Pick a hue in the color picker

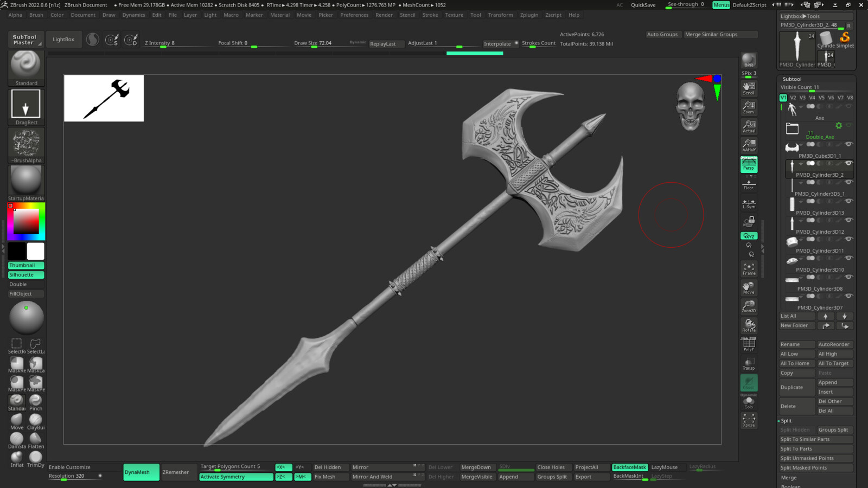click(x=26, y=221)
